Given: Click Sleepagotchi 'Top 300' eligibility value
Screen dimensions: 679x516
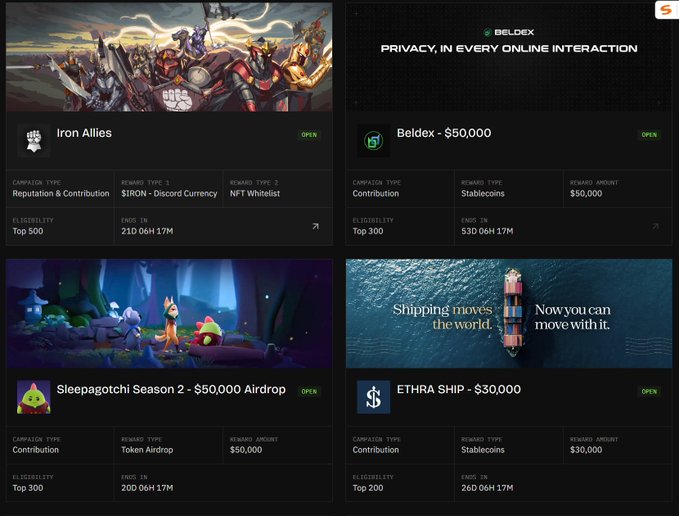Looking at the screenshot, I should point(28,488).
